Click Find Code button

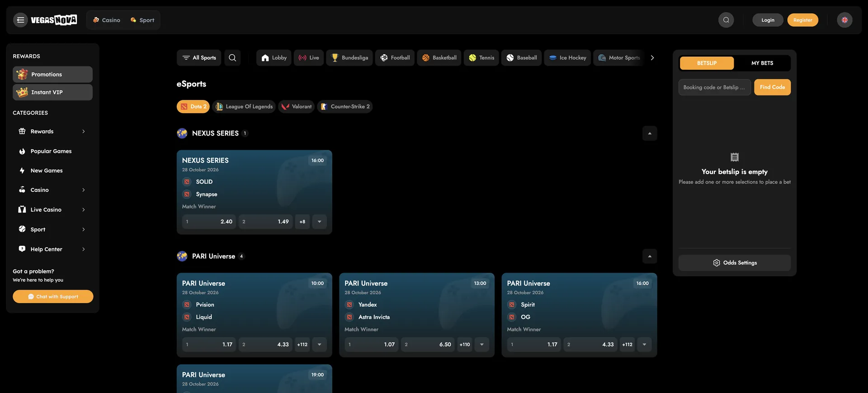coord(772,87)
